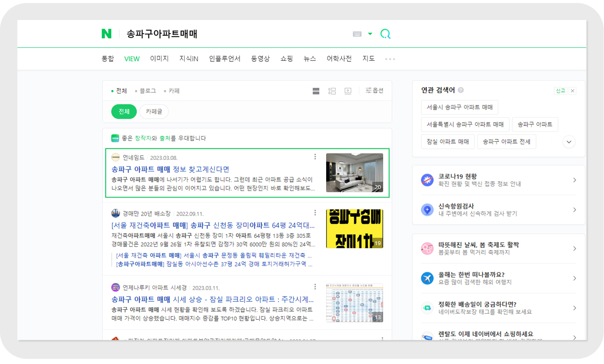This screenshot has height=364, width=604.
Task: Select the 블로그 radio filter
Action: point(145,91)
